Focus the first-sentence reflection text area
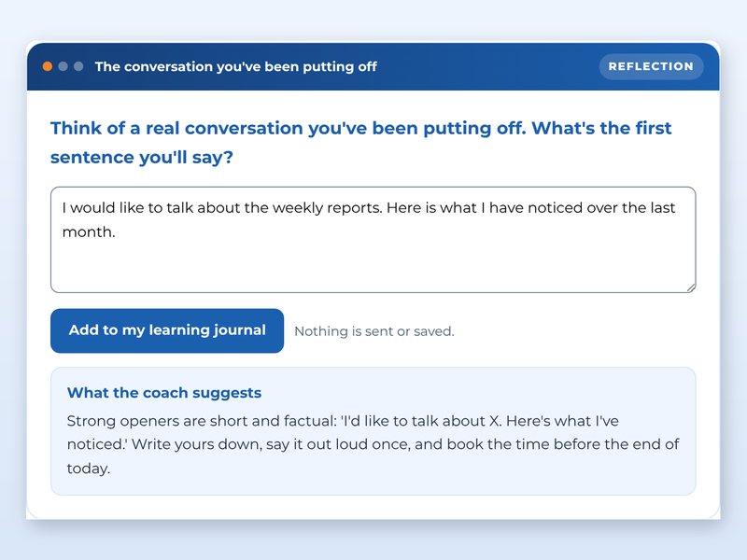Image resolution: width=747 pixels, height=560 pixels. click(x=373, y=240)
